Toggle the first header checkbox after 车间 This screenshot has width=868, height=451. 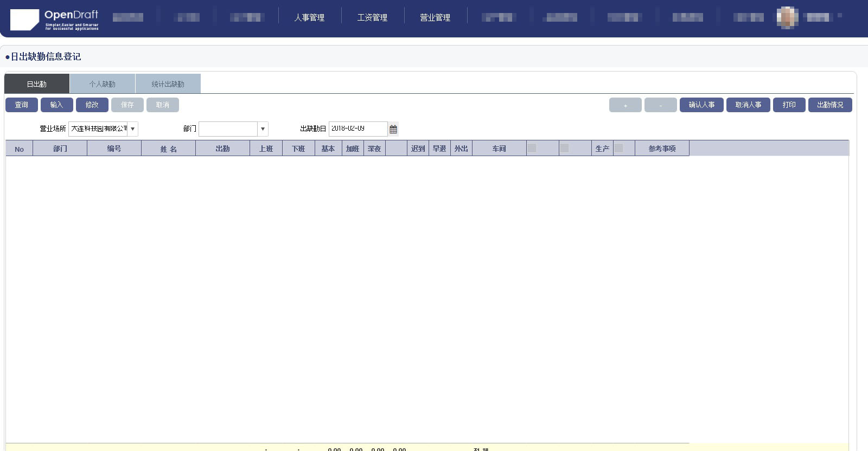click(532, 148)
